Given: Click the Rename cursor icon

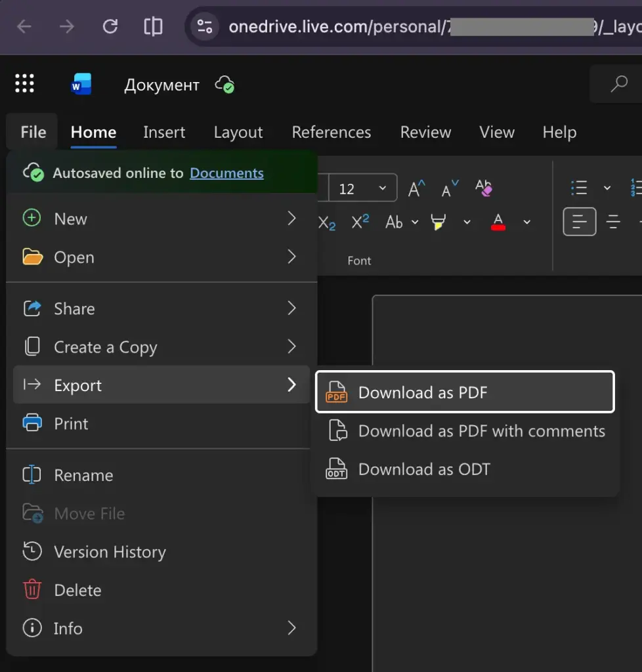Looking at the screenshot, I should 32,474.
